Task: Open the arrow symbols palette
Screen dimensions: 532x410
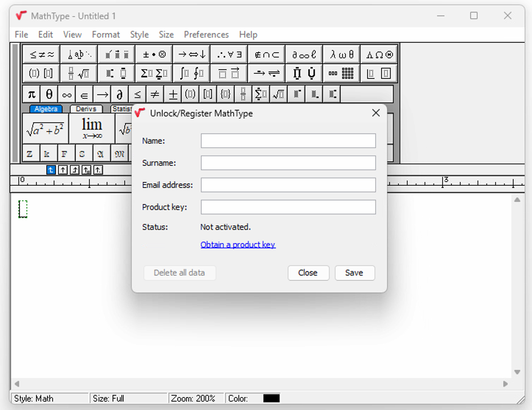Action: point(191,54)
